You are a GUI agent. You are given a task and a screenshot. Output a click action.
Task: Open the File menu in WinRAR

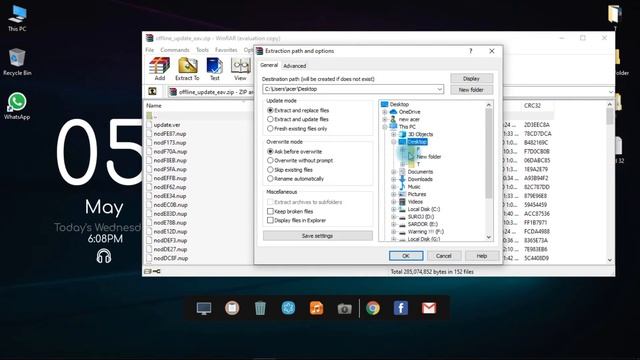tap(150, 50)
